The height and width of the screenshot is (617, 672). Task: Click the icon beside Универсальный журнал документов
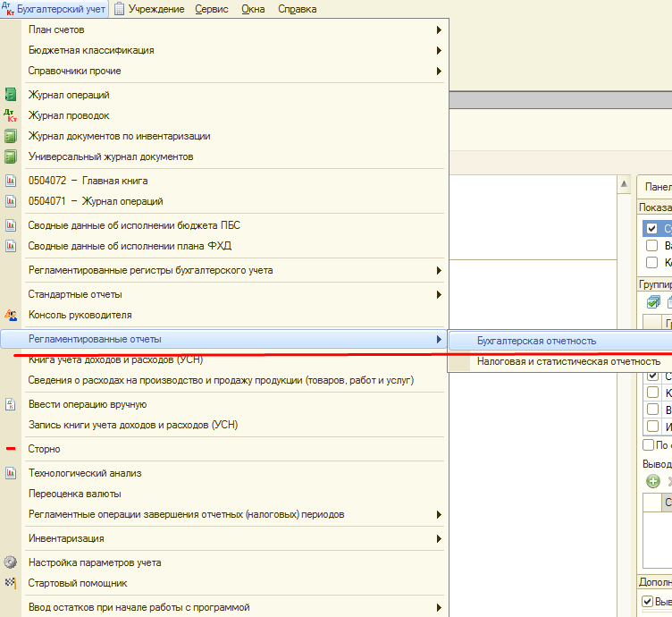pos(11,156)
